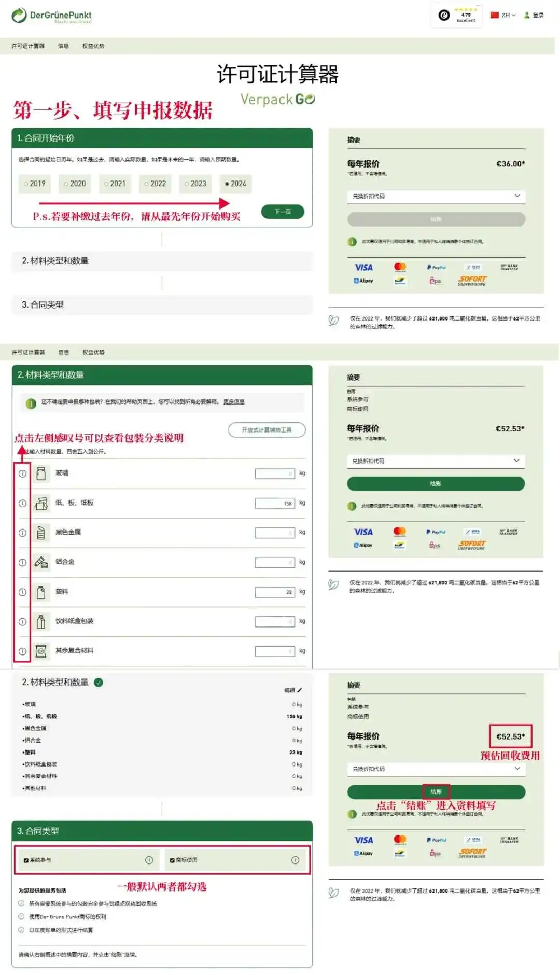The image size is (560, 975).
Task: Click green info icon beside 还不确定要申报哪种包装
Action: tap(31, 403)
